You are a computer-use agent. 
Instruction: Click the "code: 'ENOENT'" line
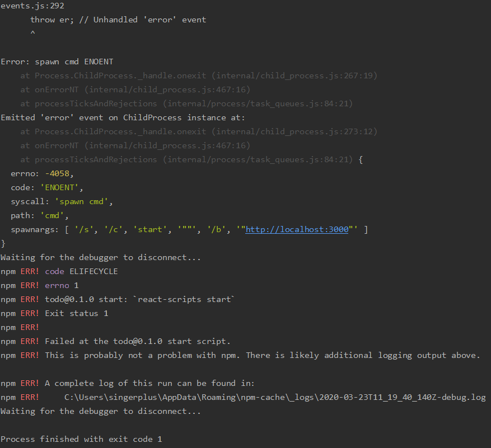47,188
